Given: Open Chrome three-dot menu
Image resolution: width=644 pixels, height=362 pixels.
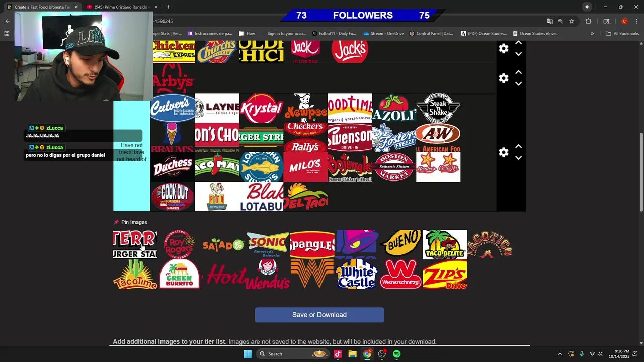Looking at the screenshot, I should point(636,21).
